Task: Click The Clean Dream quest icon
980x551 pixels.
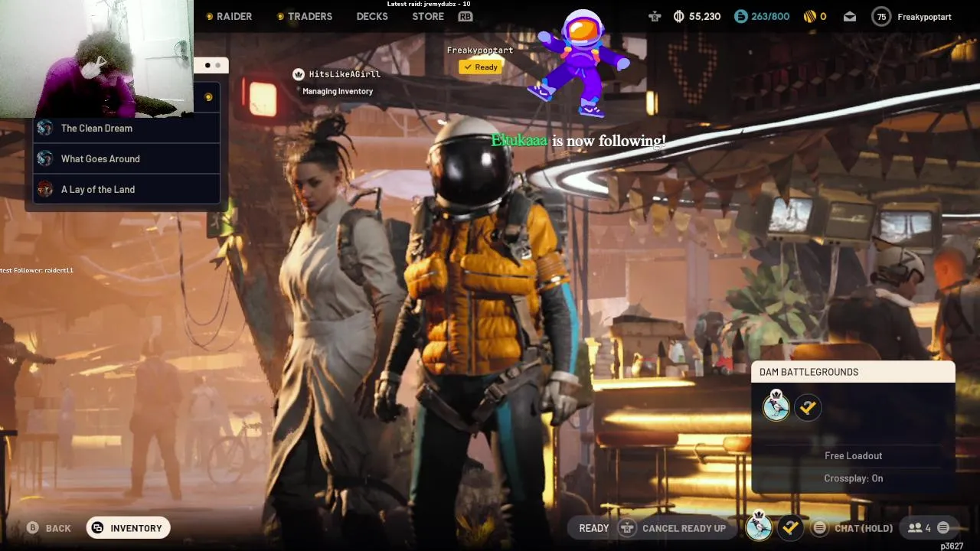Action: click(45, 128)
